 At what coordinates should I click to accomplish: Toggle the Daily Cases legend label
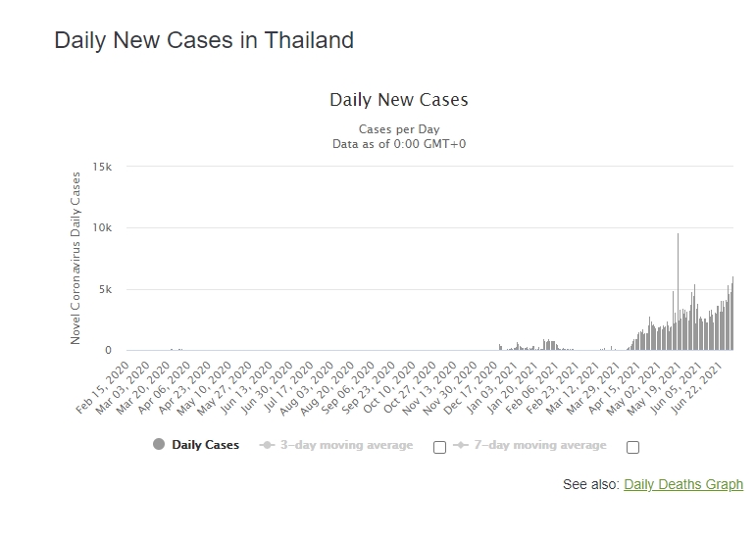pos(205,445)
